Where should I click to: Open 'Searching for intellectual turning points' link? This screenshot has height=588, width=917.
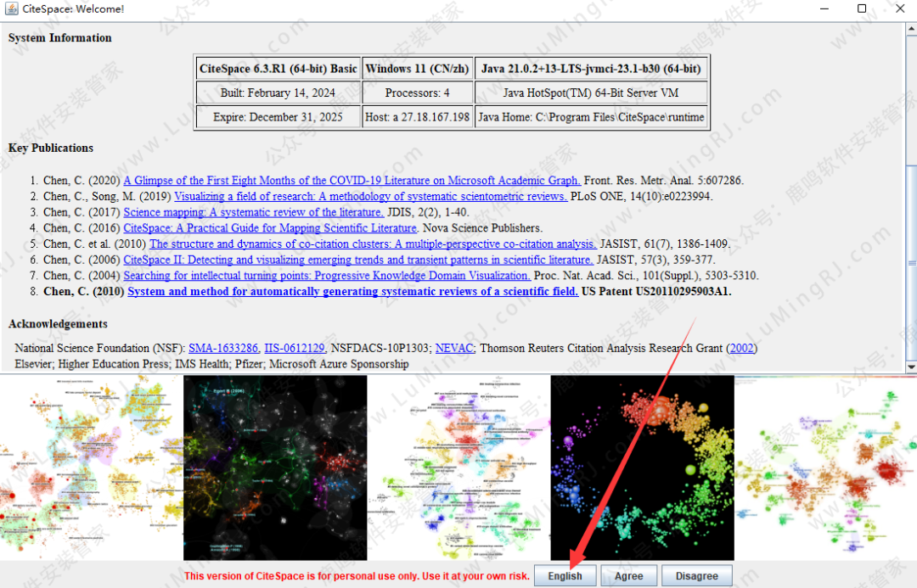(327, 276)
